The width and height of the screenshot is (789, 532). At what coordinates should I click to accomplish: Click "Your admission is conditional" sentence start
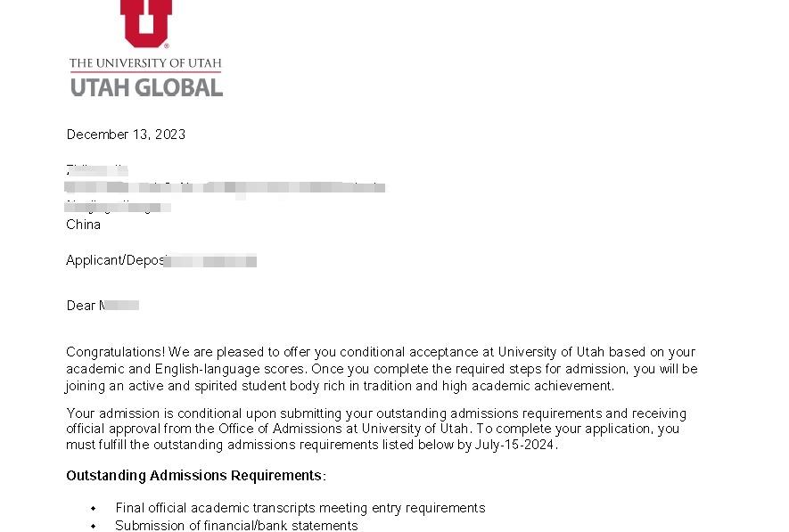click(152, 413)
